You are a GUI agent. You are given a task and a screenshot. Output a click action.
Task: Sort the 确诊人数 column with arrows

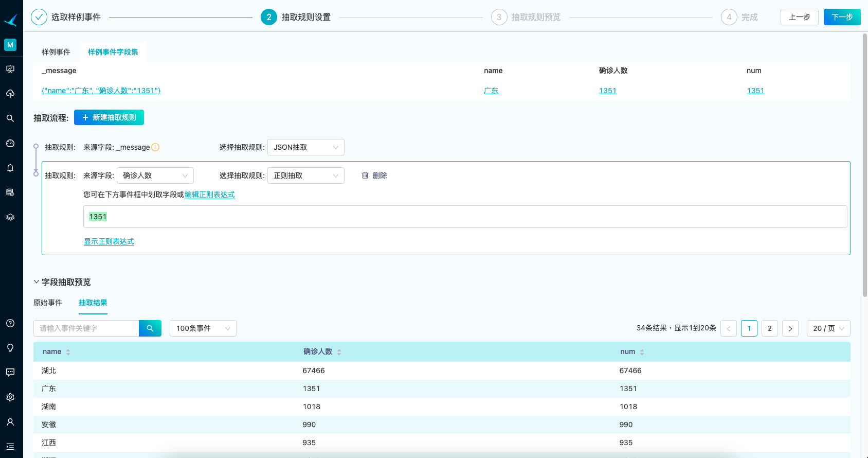(339, 352)
